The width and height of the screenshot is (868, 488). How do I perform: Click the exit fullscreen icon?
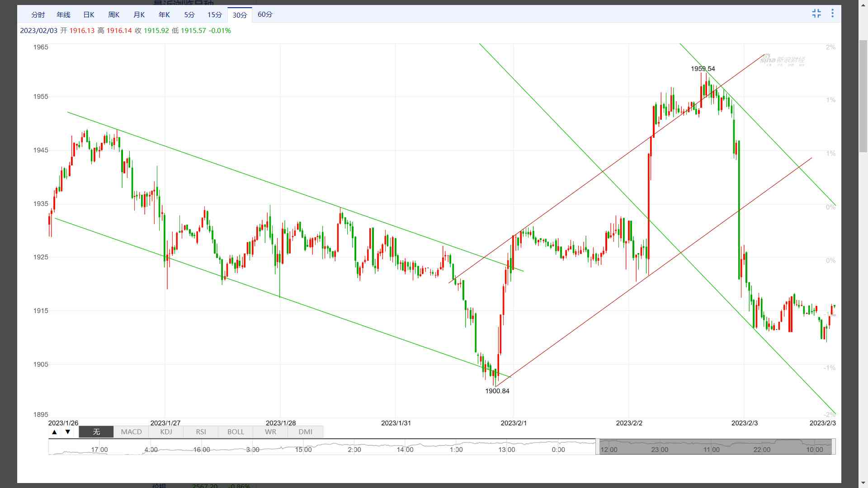(x=816, y=14)
